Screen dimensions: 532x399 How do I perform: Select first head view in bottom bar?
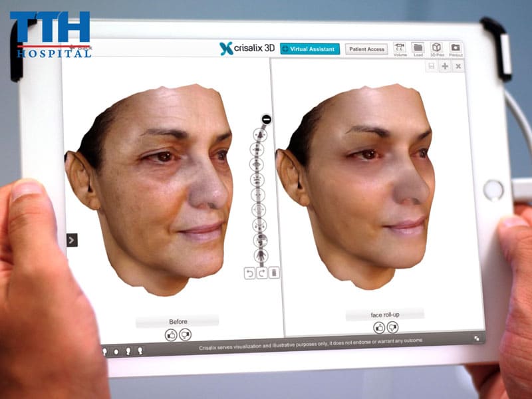pos(105,352)
